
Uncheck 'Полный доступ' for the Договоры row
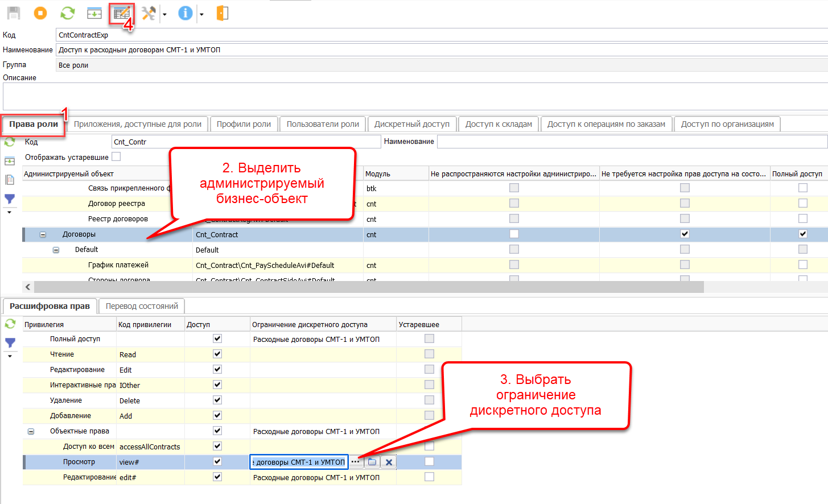point(802,234)
